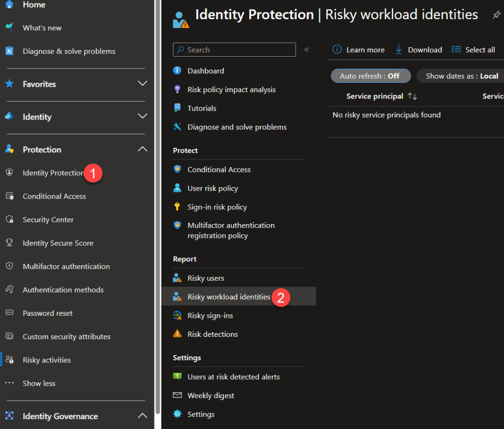Click the left sidebar vertical scrollbar
Viewport: 504px width, 429px height.
[157, 206]
